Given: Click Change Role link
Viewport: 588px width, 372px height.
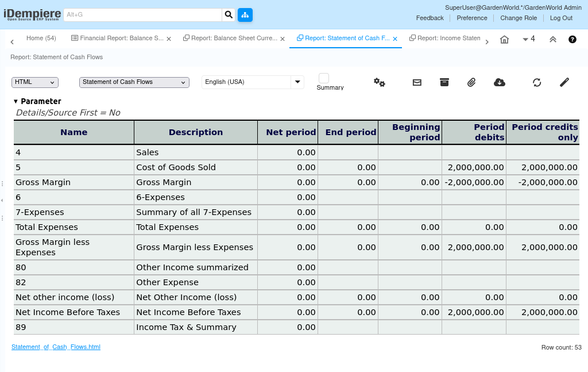Looking at the screenshot, I should click(x=519, y=18).
